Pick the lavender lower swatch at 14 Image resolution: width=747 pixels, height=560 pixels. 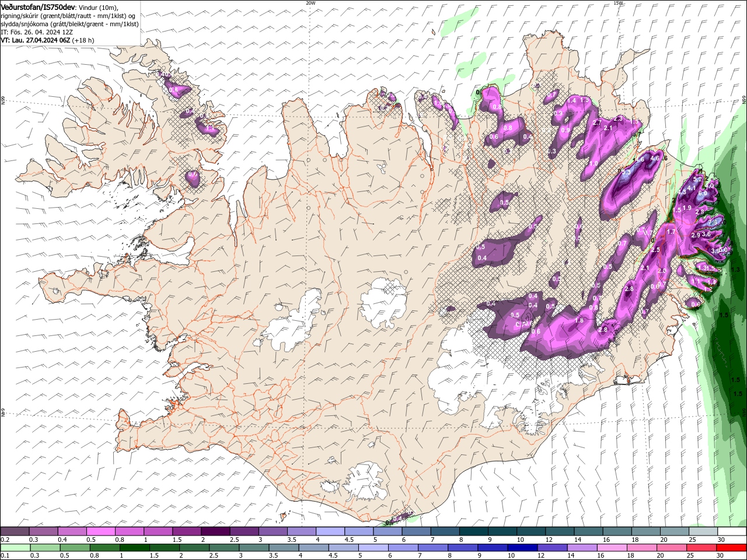pos(582,547)
